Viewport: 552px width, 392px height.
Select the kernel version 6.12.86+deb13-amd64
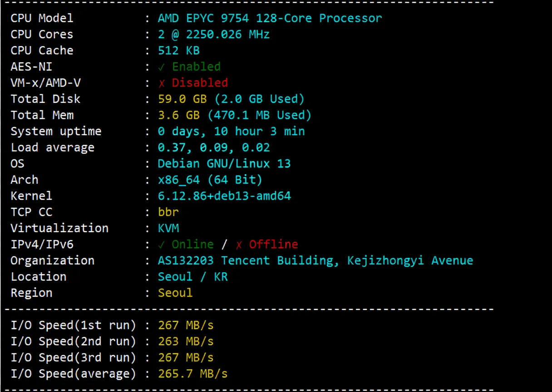(x=224, y=196)
